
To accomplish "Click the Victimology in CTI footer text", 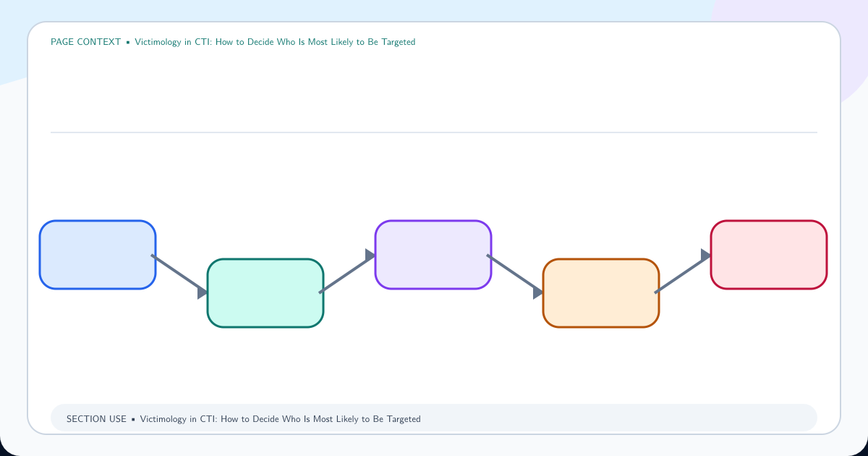I will (x=280, y=419).
